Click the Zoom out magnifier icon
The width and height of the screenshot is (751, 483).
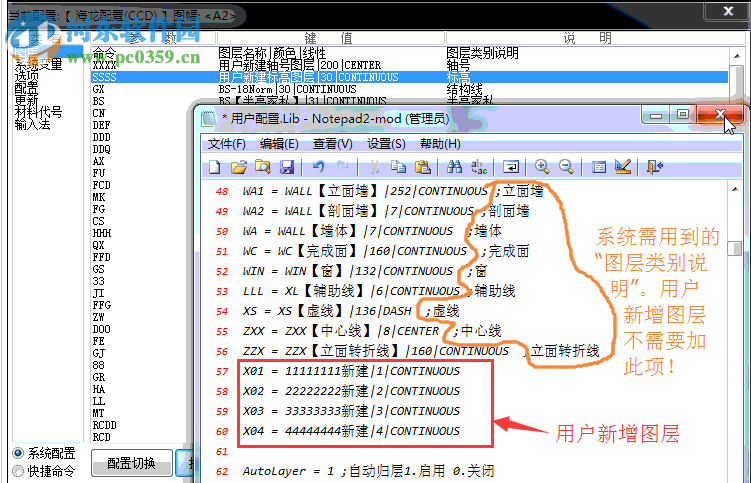pos(566,167)
